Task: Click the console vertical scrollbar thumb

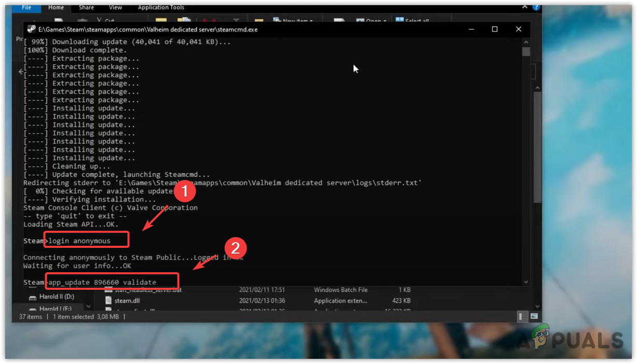Action: 526,52
